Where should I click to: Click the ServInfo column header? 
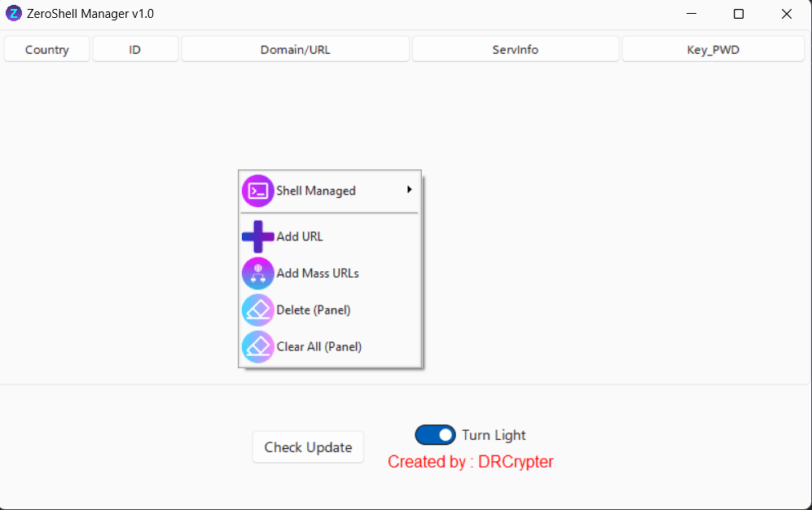[516, 49]
